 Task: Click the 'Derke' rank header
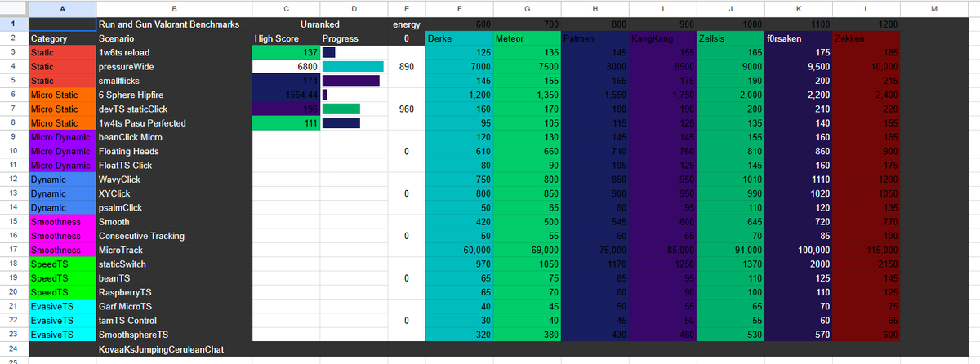click(459, 38)
